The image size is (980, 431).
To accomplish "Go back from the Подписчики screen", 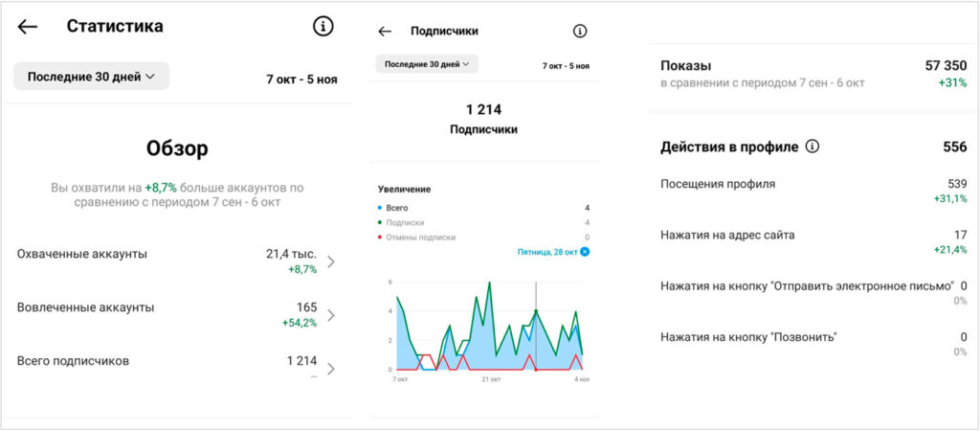I will [x=385, y=32].
